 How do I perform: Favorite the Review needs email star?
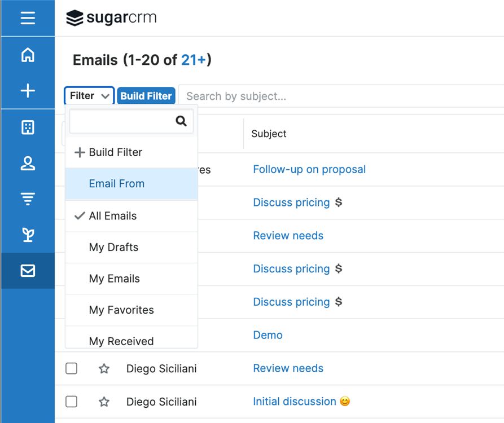[104, 369]
